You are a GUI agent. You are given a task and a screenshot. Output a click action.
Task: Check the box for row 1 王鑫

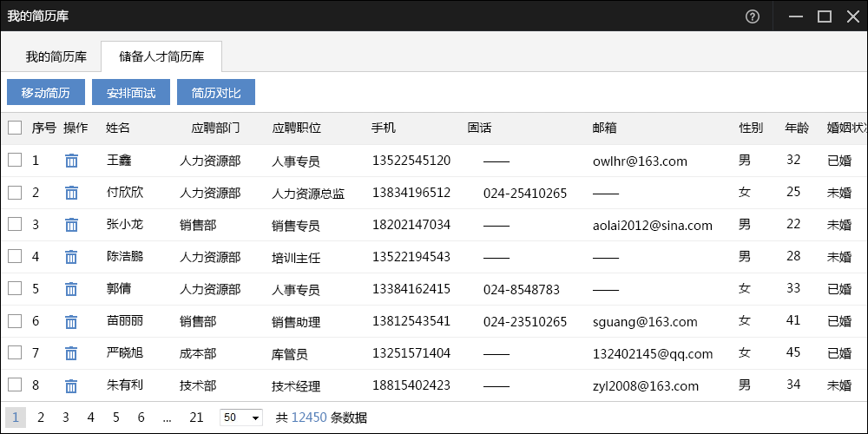(15, 160)
